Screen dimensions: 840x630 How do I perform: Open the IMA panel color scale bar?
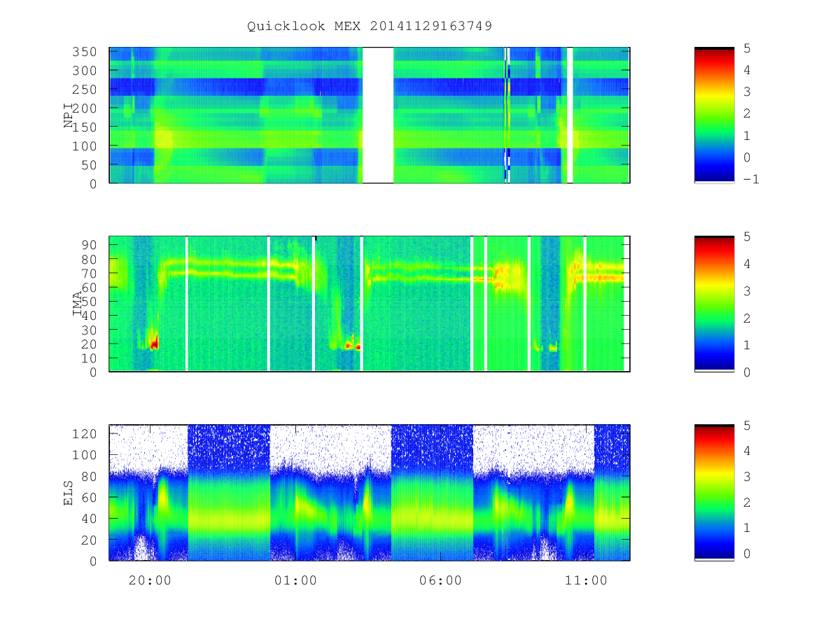coord(714,303)
